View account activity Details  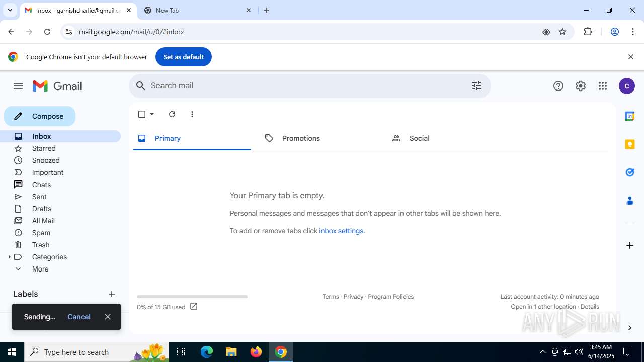coord(590,307)
